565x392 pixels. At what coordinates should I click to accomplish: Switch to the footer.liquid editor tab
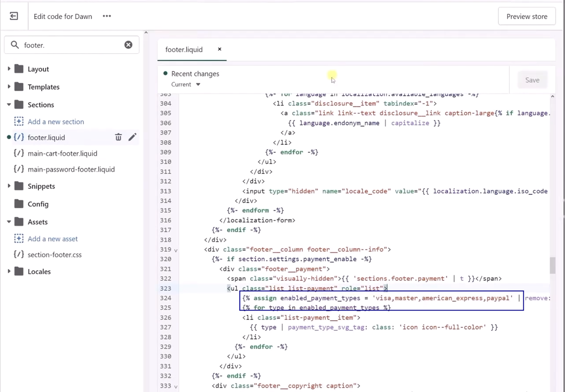coord(184,49)
